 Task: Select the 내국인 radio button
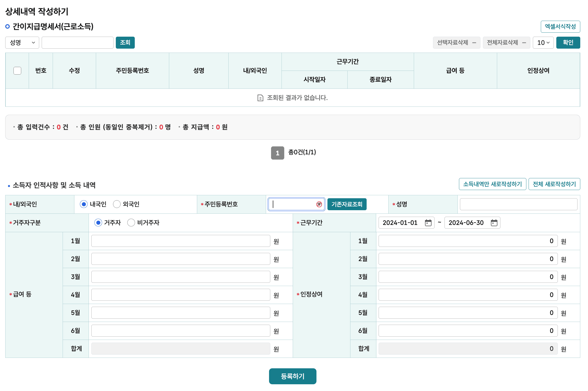tap(84, 204)
